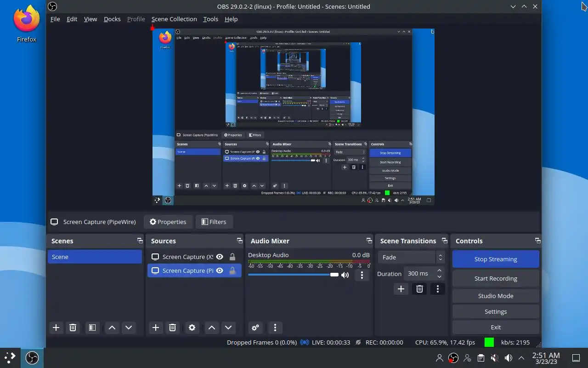This screenshot has height=368, width=588.
Task: Click Exit button in Controls
Action: [x=496, y=327]
